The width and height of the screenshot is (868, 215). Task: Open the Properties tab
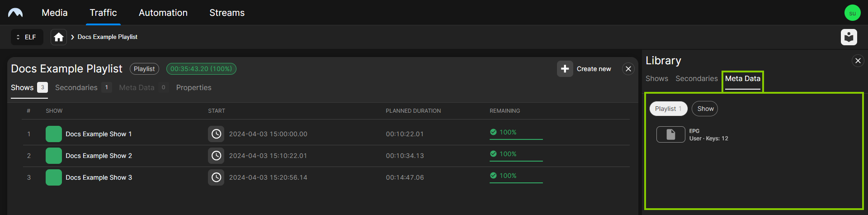tap(193, 87)
